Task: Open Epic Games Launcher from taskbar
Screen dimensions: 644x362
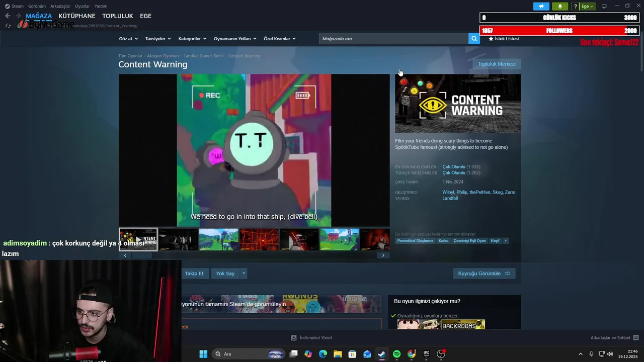Action: (426, 354)
